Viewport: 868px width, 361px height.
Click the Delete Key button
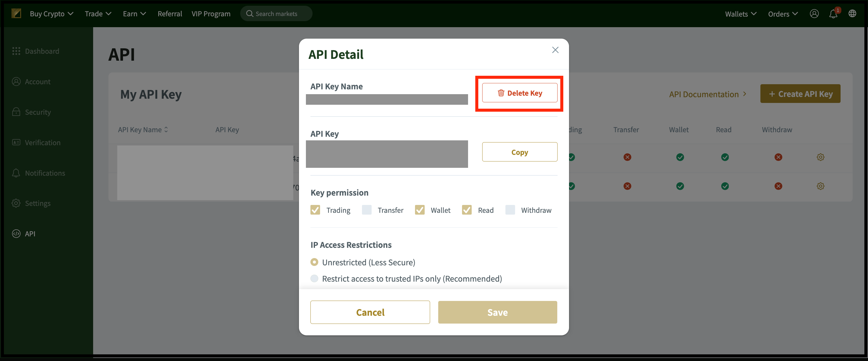coord(520,93)
